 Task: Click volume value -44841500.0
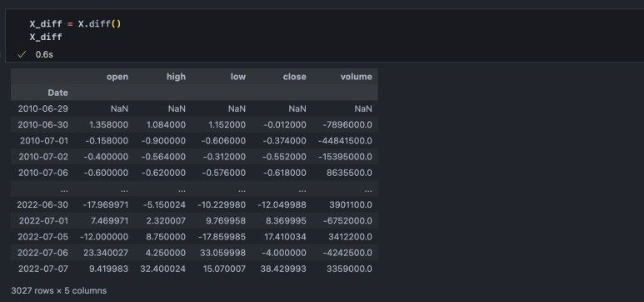[345, 141]
